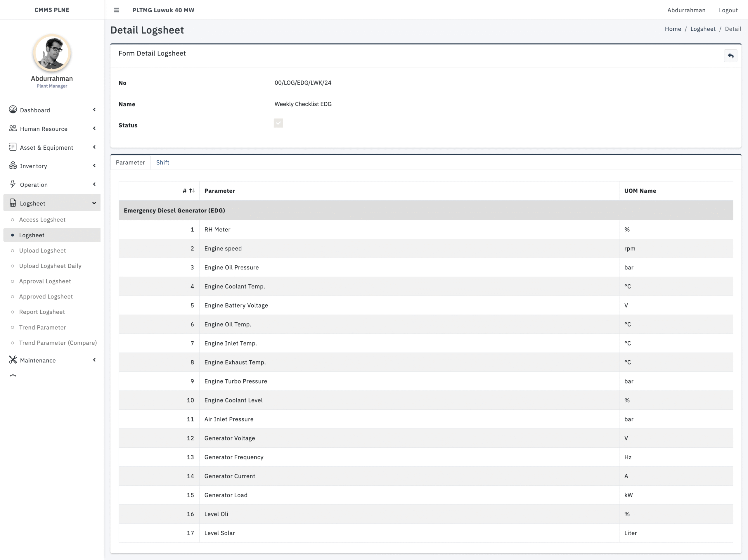Image resolution: width=748 pixels, height=560 pixels.
Task: Click the Maintenance tools icon
Action: (13, 360)
